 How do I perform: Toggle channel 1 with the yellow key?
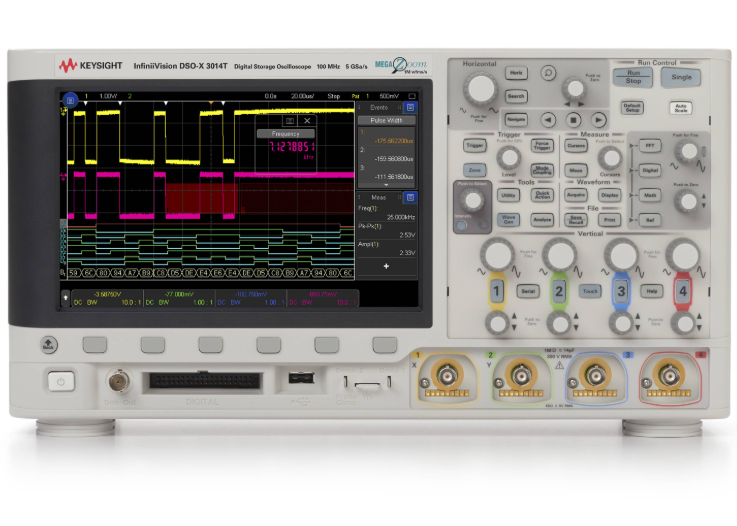click(495, 291)
